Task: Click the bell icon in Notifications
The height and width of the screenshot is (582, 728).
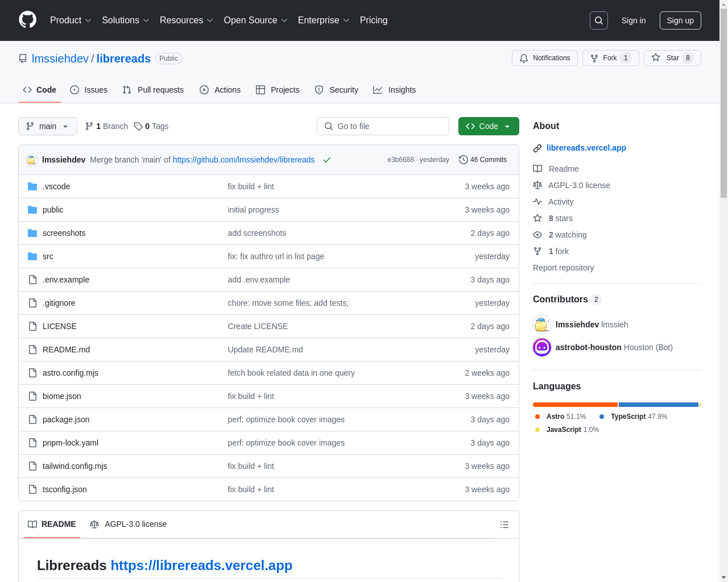Action: (524, 58)
